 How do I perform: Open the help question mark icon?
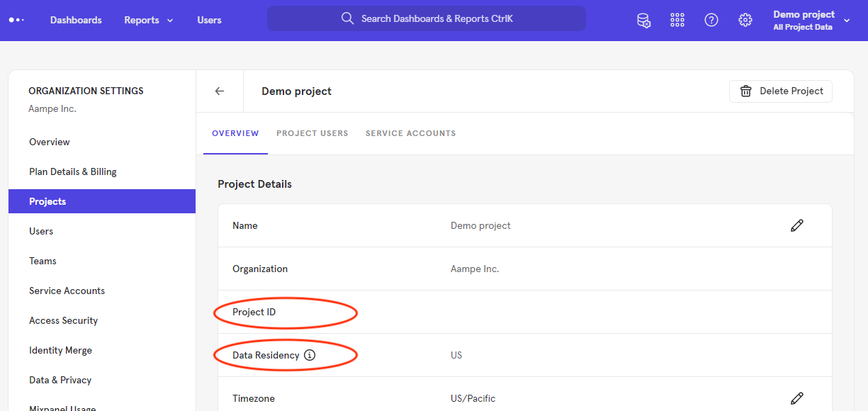click(711, 20)
